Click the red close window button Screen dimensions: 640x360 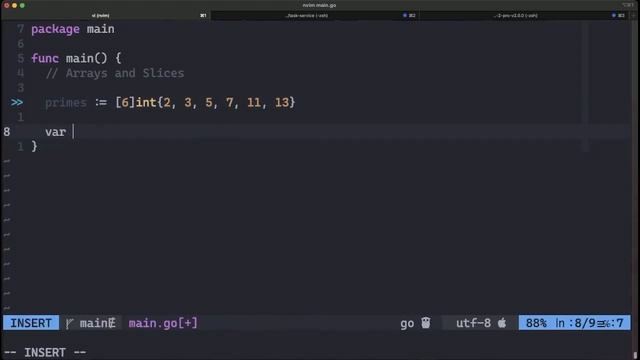coord(6,5)
